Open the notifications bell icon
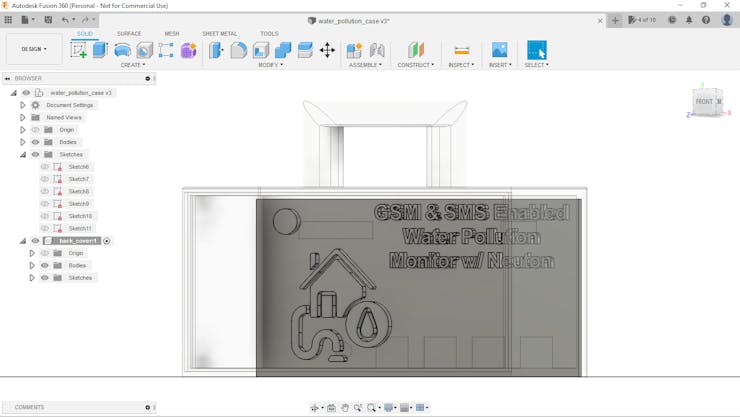Screen dimensions: 740x417 689,20
